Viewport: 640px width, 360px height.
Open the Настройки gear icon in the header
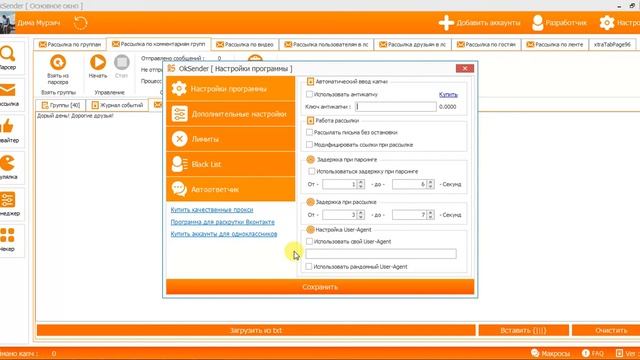coord(607,23)
